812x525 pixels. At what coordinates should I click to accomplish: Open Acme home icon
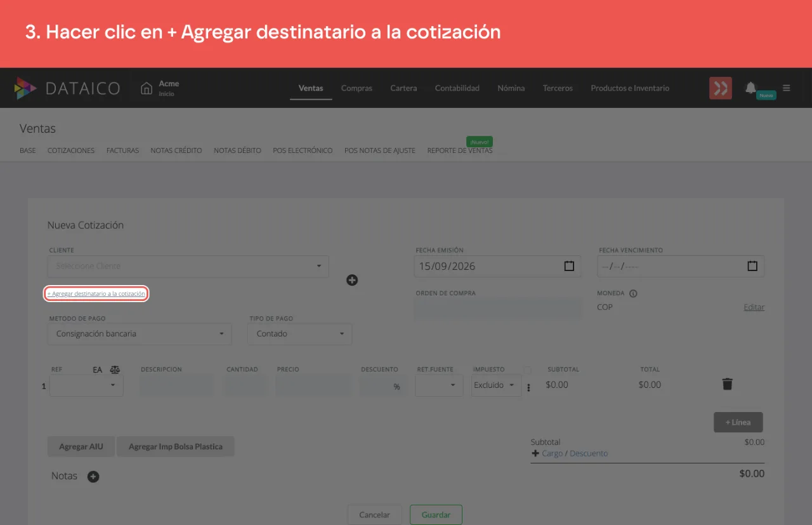(x=147, y=88)
